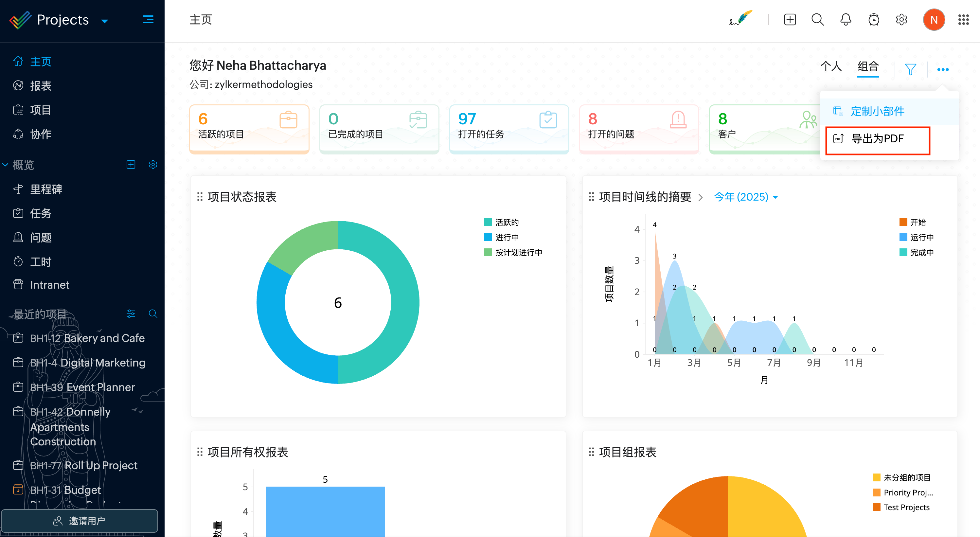Select 导出为PDF menu option
This screenshot has width=980, height=537.
[x=877, y=139]
